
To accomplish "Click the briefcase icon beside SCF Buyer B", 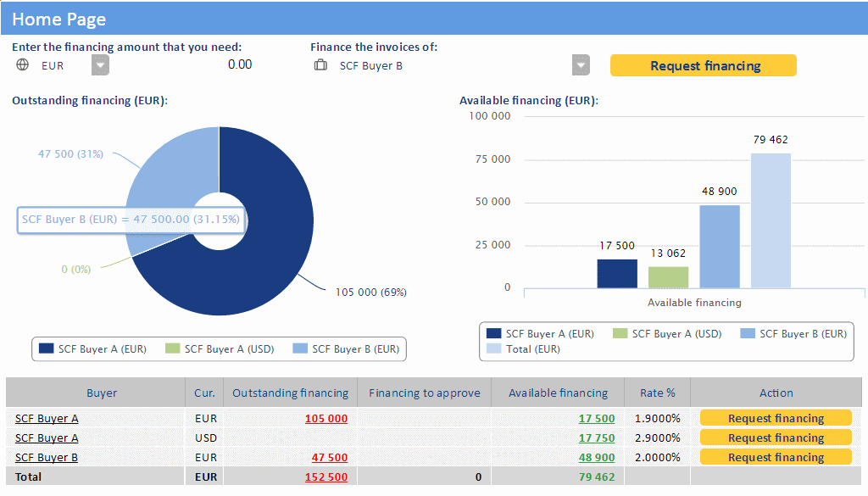I will [x=320, y=65].
